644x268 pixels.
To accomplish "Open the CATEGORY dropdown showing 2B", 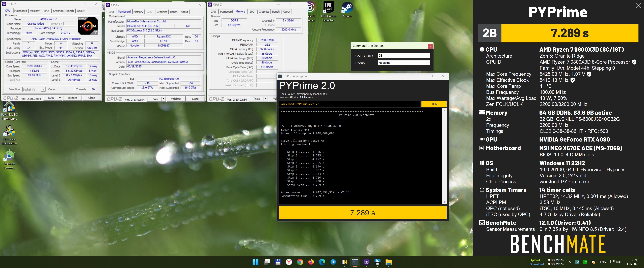I will click(x=404, y=55).
